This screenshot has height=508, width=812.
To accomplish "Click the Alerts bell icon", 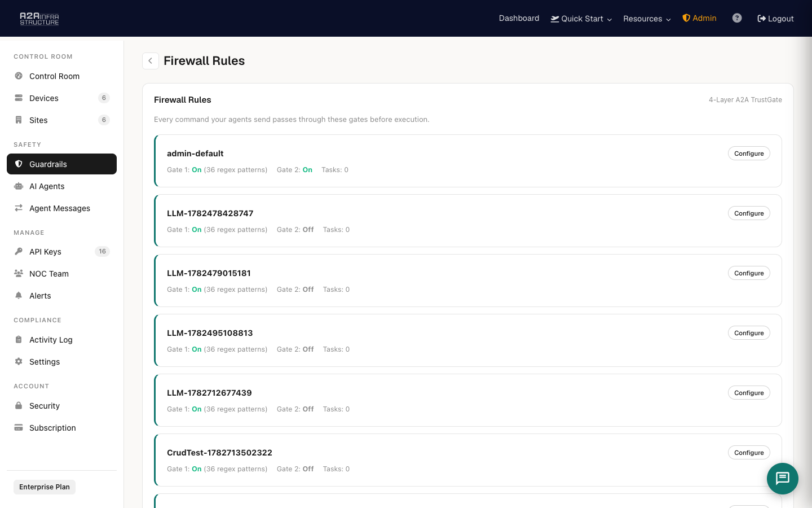I will 19,295.
